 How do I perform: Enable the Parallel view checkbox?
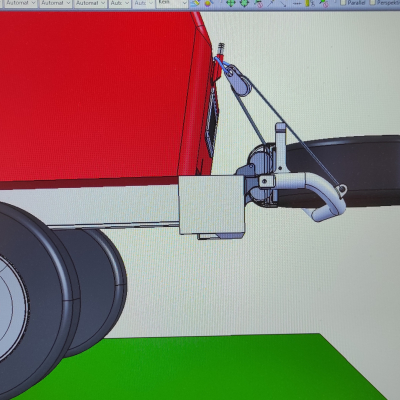click(343, 3)
